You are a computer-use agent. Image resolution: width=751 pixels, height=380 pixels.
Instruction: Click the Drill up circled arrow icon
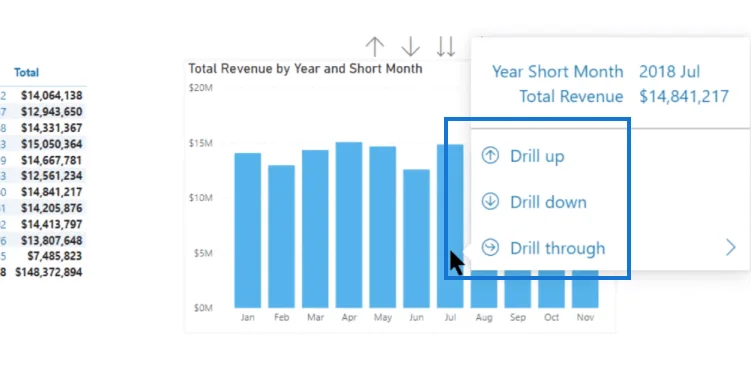click(490, 155)
